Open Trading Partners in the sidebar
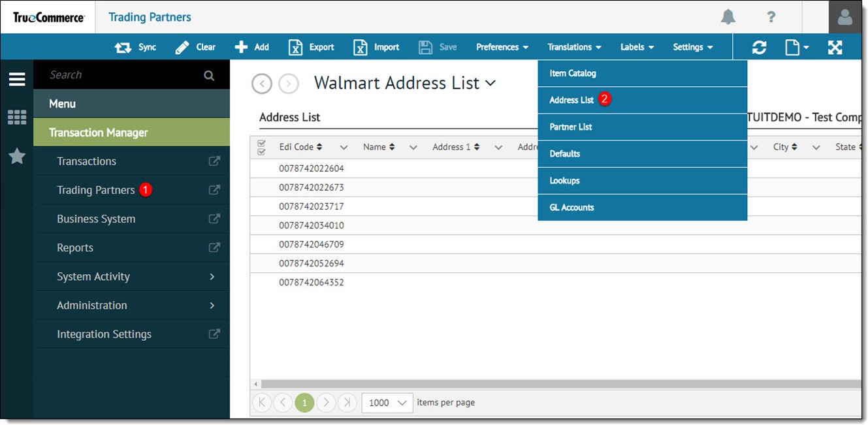This screenshot has height=425, width=868. pyautogui.click(x=96, y=190)
